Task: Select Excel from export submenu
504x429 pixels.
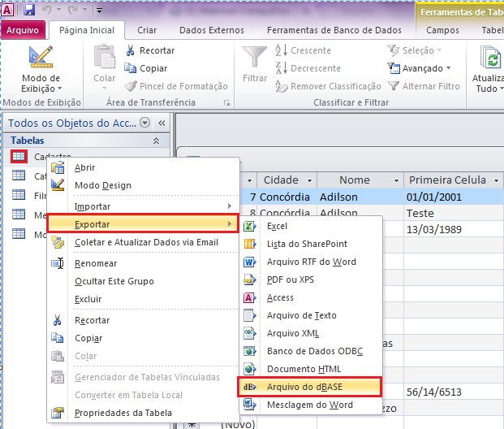Action: pyautogui.click(x=277, y=226)
